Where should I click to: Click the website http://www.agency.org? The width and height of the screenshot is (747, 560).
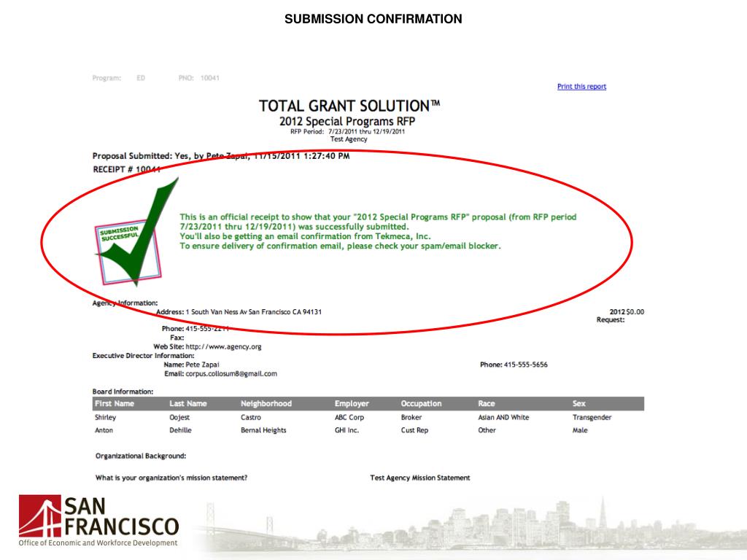(x=223, y=346)
